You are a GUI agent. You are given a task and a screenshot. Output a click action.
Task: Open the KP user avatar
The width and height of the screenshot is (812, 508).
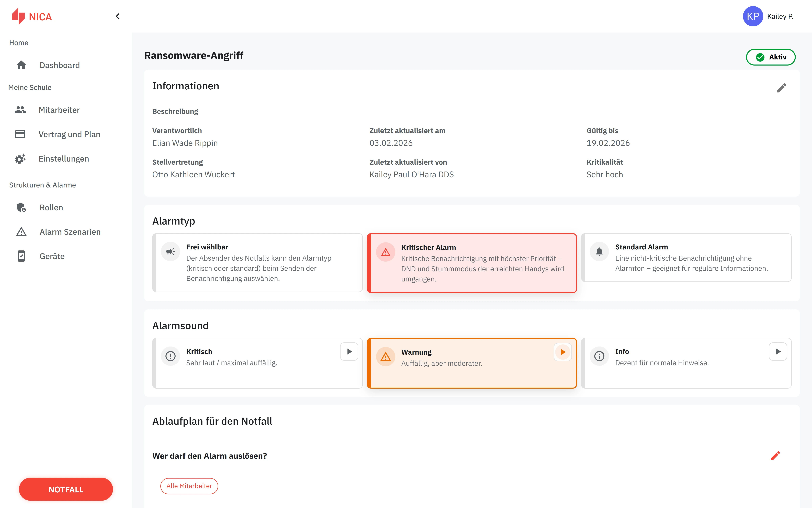point(753,16)
